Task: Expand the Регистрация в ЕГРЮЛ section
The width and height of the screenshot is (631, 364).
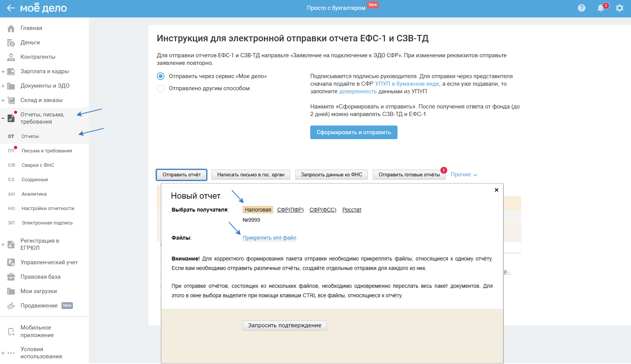Action: (3, 244)
